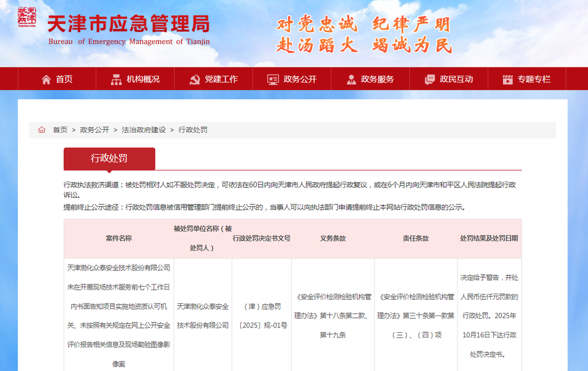The image size is (588, 371).
Task: Click the small home icon in breadcrumb bar
Action: (42, 130)
